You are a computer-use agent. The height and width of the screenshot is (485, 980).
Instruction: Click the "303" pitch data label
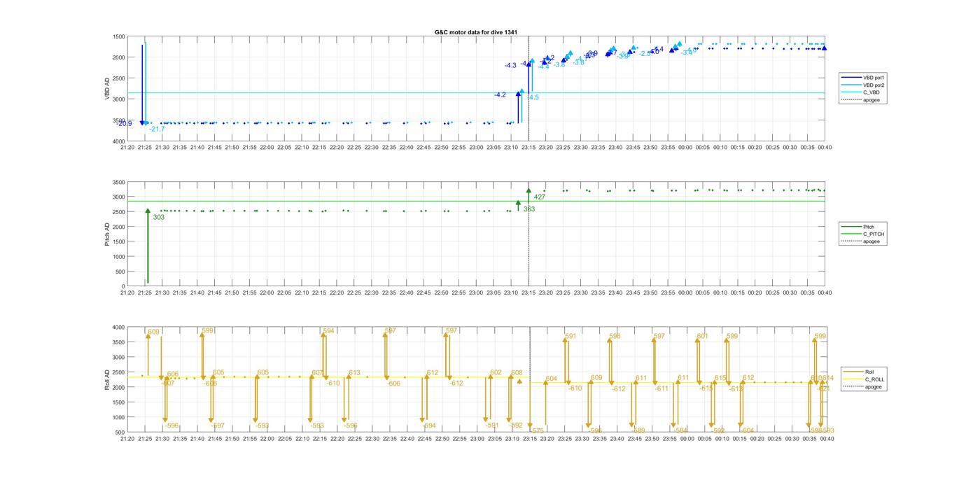pyautogui.click(x=159, y=218)
